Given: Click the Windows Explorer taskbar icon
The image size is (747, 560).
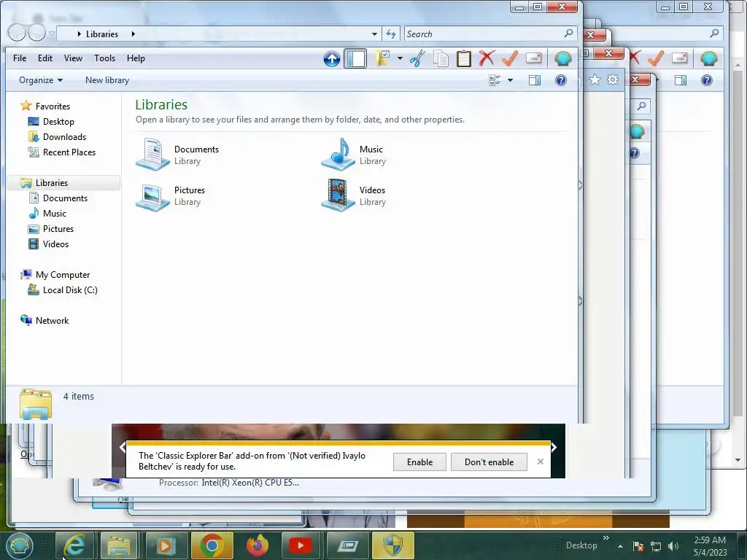Looking at the screenshot, I should 119,545.
